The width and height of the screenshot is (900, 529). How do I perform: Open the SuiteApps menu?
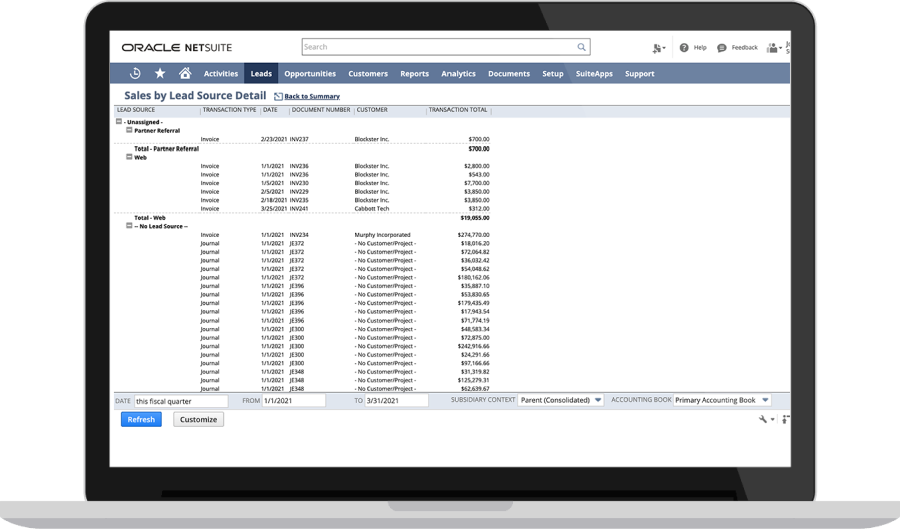coord(594,73)
